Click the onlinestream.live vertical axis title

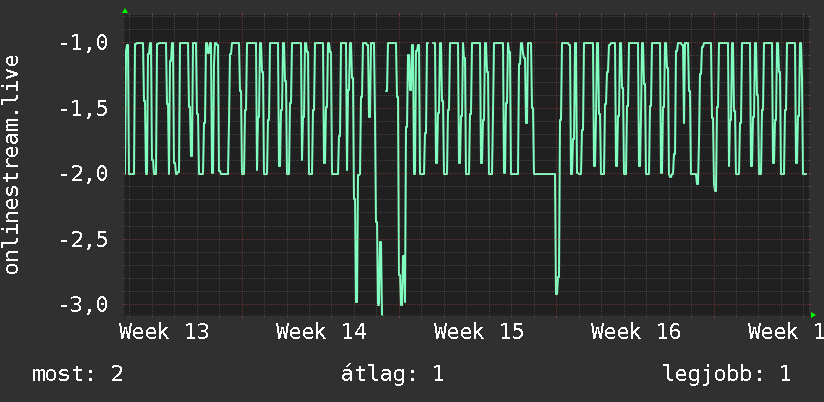pos(12,164)
